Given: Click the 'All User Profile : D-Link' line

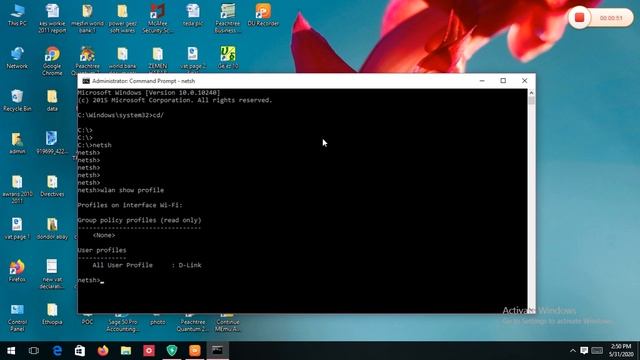Looking at the screenshot, I should [147, 265].
